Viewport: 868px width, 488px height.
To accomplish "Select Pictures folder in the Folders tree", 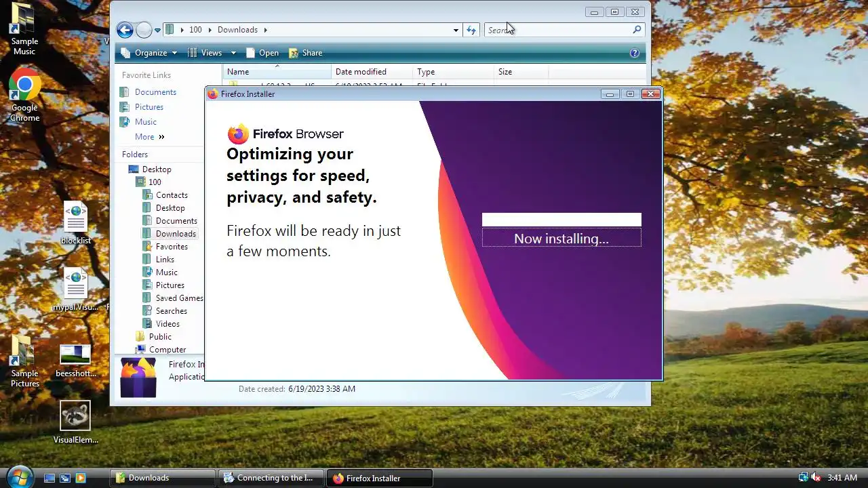I will (x=170, y=285).
